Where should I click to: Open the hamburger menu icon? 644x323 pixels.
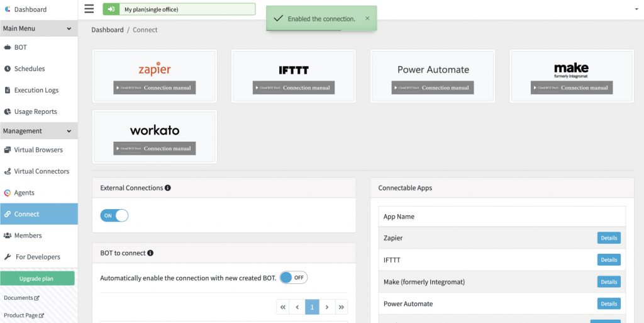coord(89,9)
